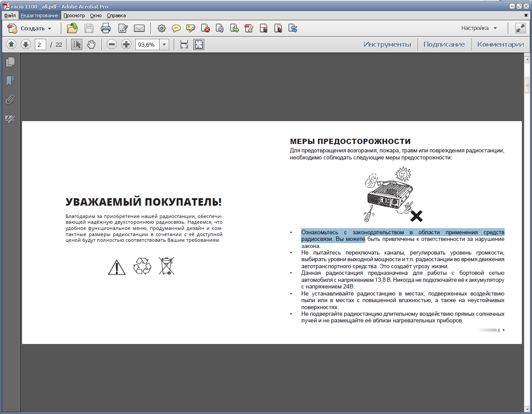The height and width of the screenshot is (414, 532).
Task: Zoom out with minus button
Action: tap(112, 44)
